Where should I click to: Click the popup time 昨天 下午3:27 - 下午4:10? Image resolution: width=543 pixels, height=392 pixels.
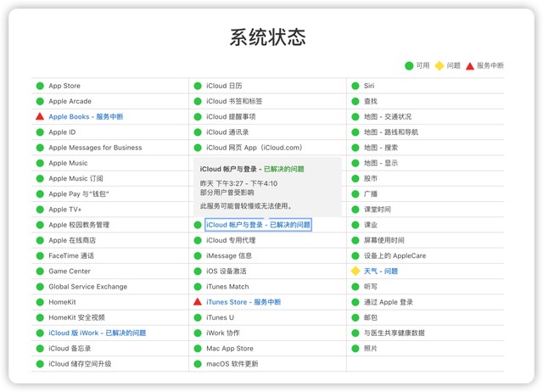[x=238, y=183]
